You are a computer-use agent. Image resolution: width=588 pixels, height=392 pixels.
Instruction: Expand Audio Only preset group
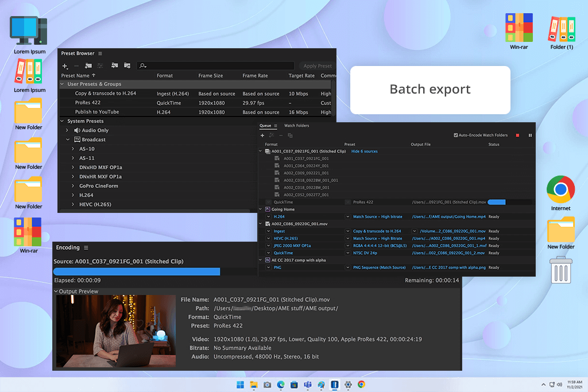pos(67,130)
